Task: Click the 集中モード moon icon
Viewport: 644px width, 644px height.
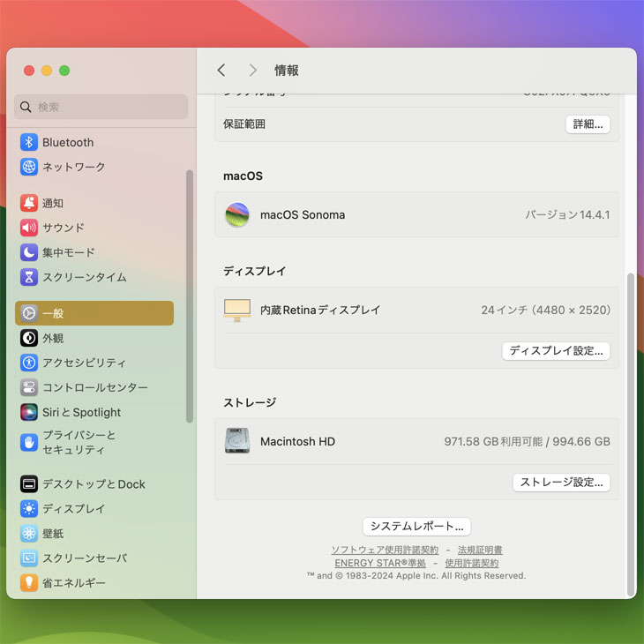Action: coord(29,252)
